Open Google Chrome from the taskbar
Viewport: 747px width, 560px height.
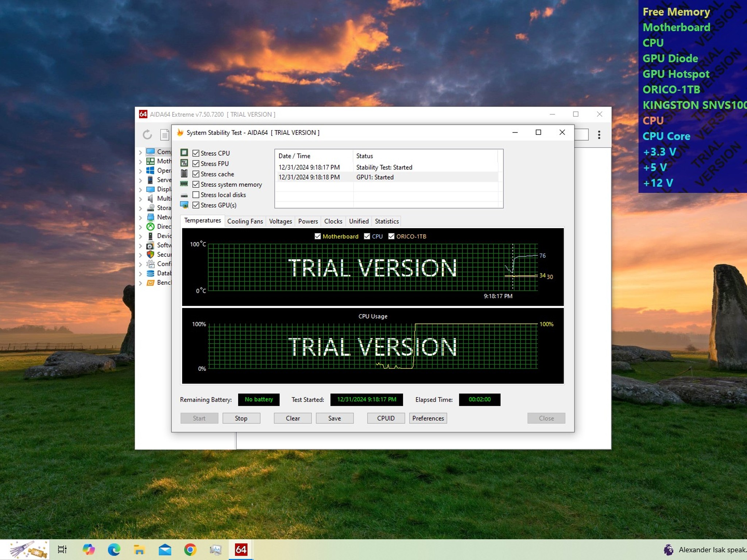[190, 549]
